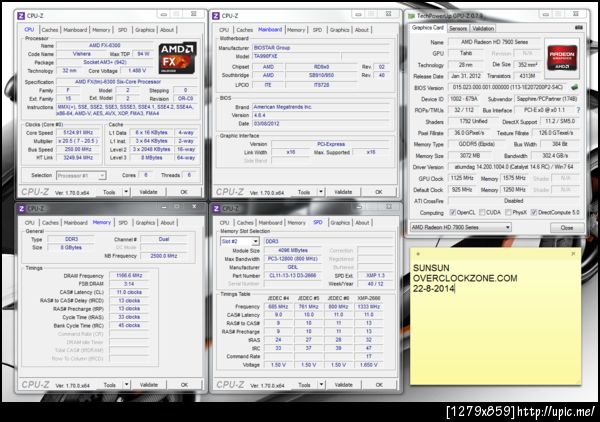This screenshot has width=600, height=422.
Task: Click the processor name AMD FX-6300
Action: [104, 45]
